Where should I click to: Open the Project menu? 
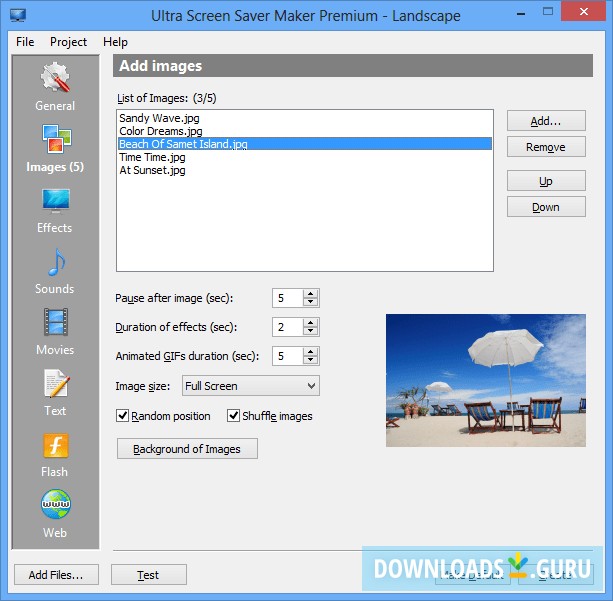pos(68,42)
